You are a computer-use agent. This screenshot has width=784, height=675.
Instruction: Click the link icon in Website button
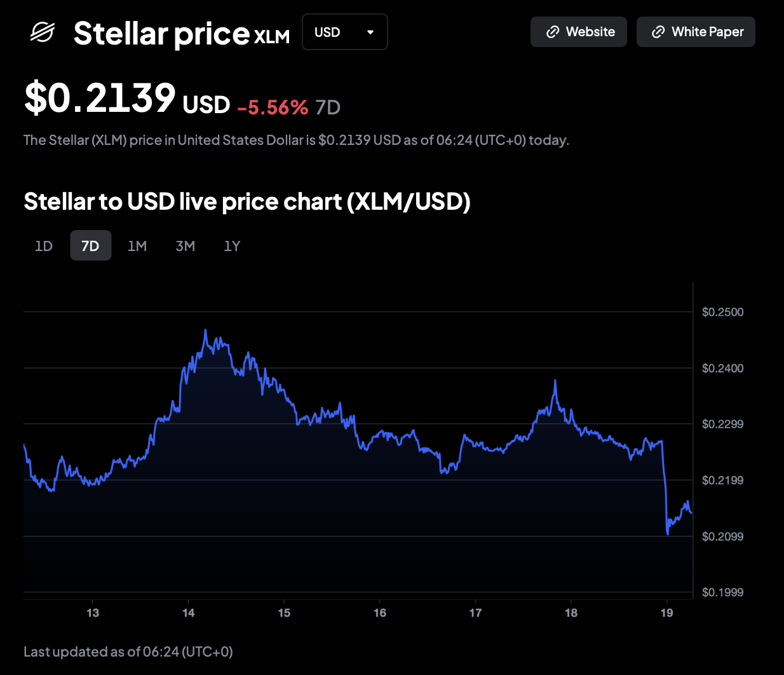pyautogui.click(x=553, y=32)
